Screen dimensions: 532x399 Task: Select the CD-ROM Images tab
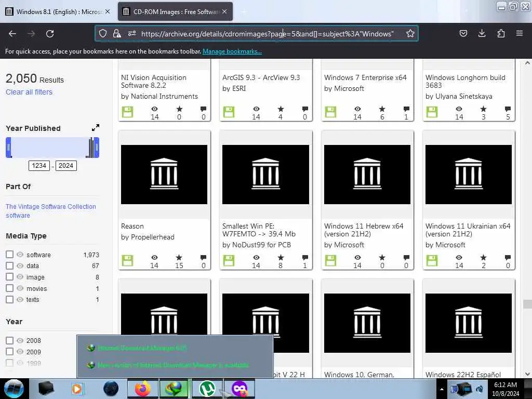tap(175, 11)
